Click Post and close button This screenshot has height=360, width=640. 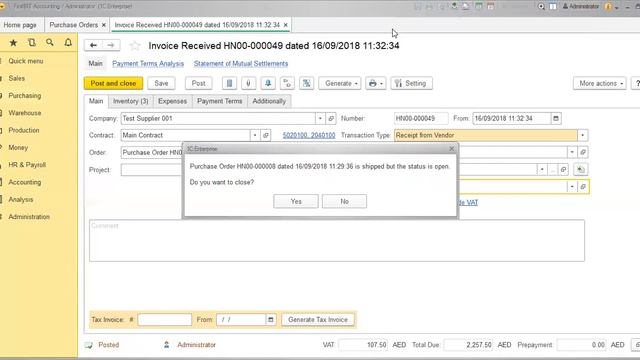(113, 83)
